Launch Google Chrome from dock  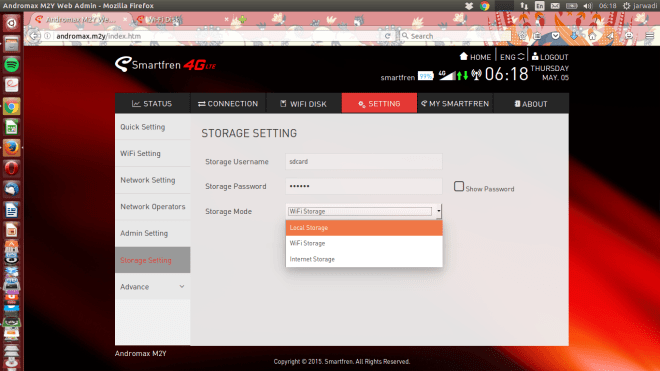[x=11, y=107]
